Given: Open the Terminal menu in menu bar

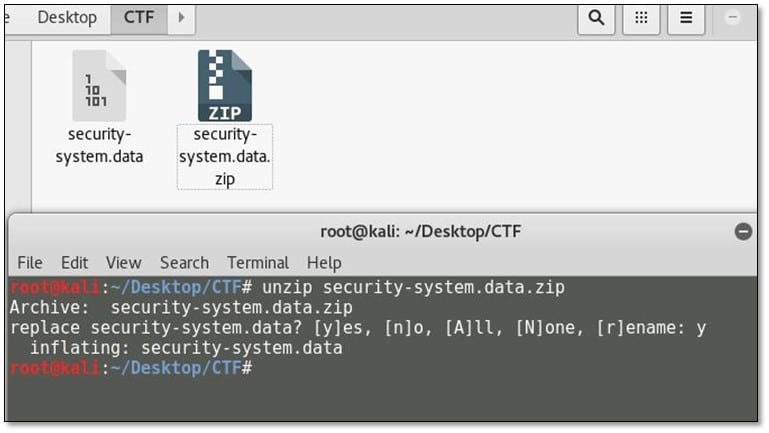Looking at the screenshot, I should pos(258,262).
